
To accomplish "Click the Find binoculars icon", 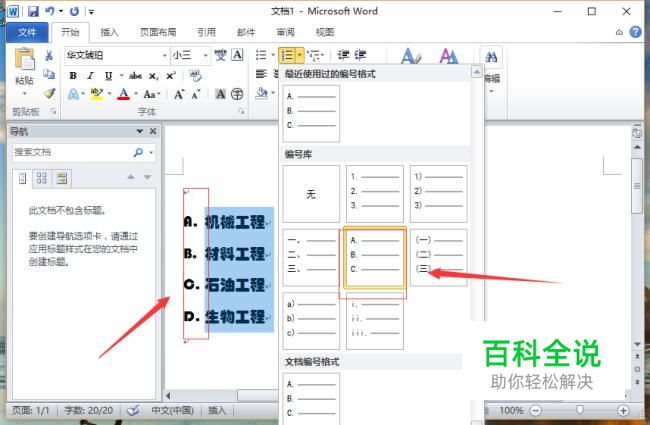I will click(491, 57).
